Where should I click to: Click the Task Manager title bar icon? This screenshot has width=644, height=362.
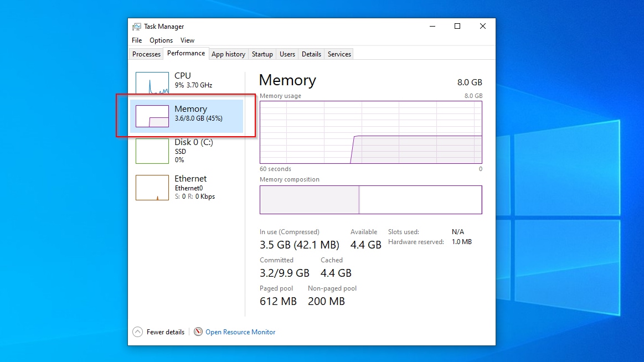point(137,27)
